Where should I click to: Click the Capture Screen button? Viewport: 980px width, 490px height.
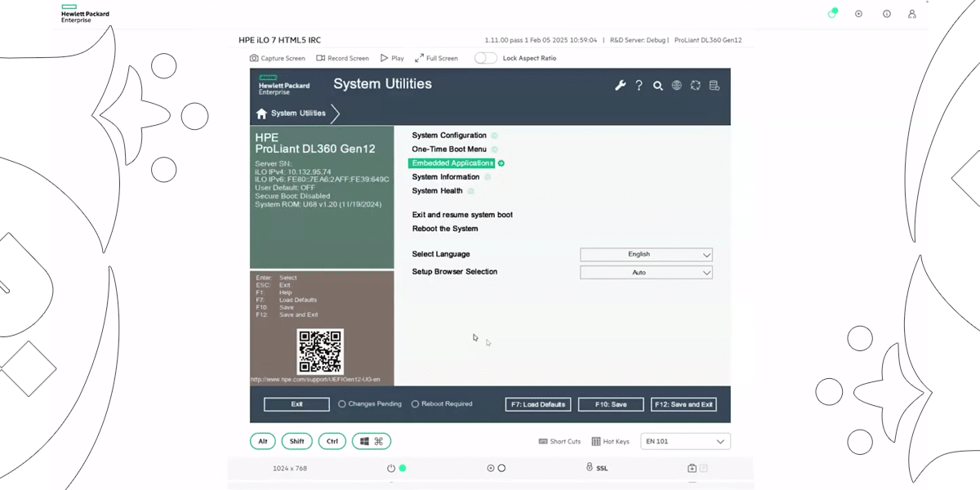(278, 59)
